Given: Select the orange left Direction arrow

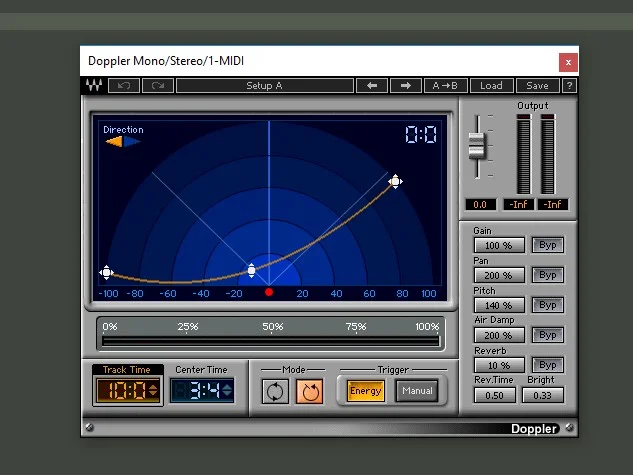Looking at the screenshot, I should 114,142.
